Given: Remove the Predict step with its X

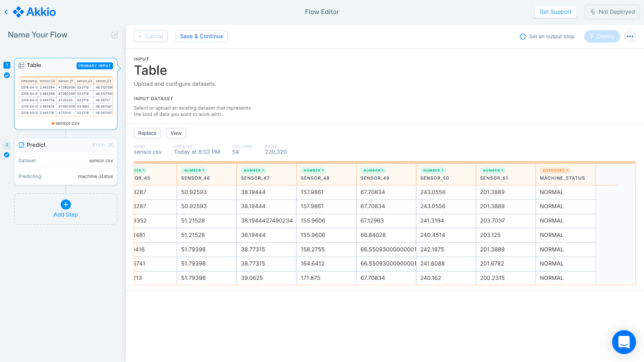Looking at the screenshot, I should [111, 145].
